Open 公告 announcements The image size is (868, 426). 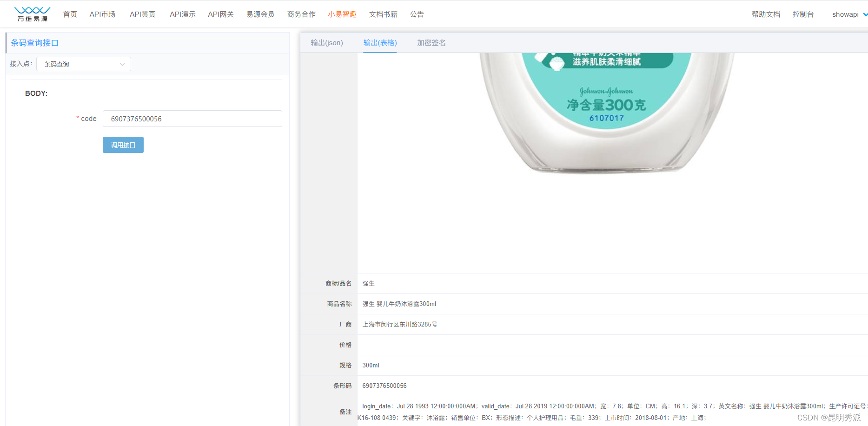coord(417,14)
